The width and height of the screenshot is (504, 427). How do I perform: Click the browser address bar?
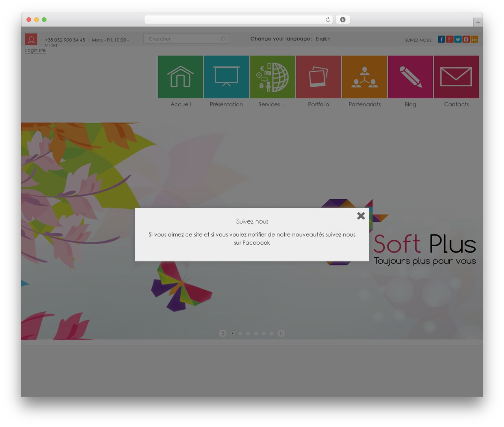pyautogui.click(x=238, y=20)
